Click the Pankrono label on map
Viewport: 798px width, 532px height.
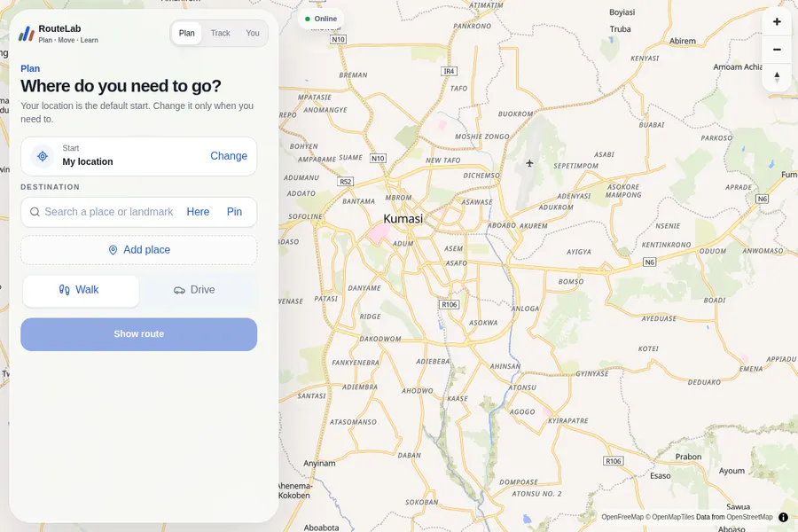(x=473, y=26)
